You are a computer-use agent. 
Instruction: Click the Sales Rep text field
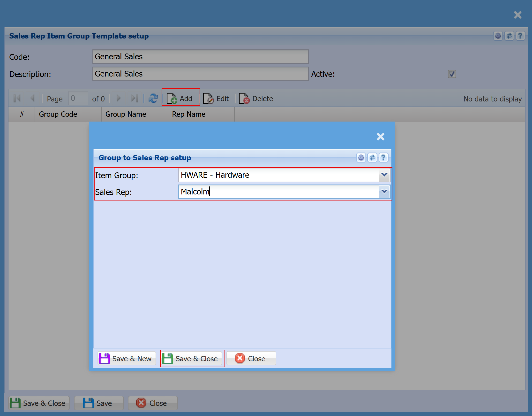coord(278,192)
